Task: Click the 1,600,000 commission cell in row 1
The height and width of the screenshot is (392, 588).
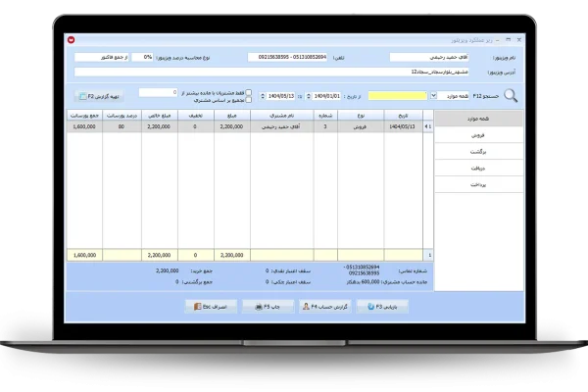Action: 84,126
